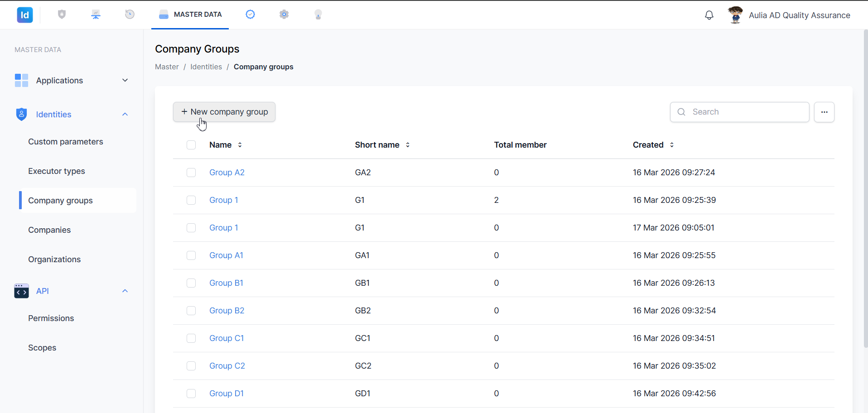
Task: Click the Total member column header
Action: click(520, 145)
